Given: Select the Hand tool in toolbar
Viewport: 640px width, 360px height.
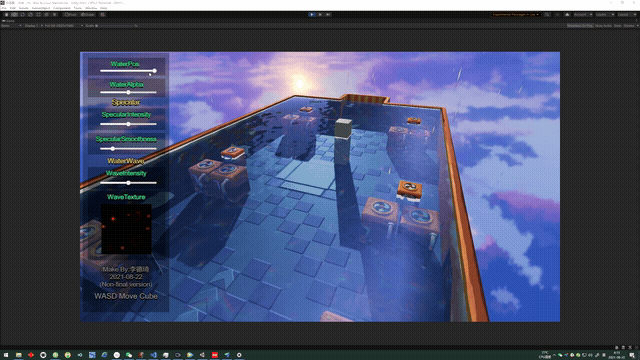Looking at the screenshot, I should click(7, 15).
